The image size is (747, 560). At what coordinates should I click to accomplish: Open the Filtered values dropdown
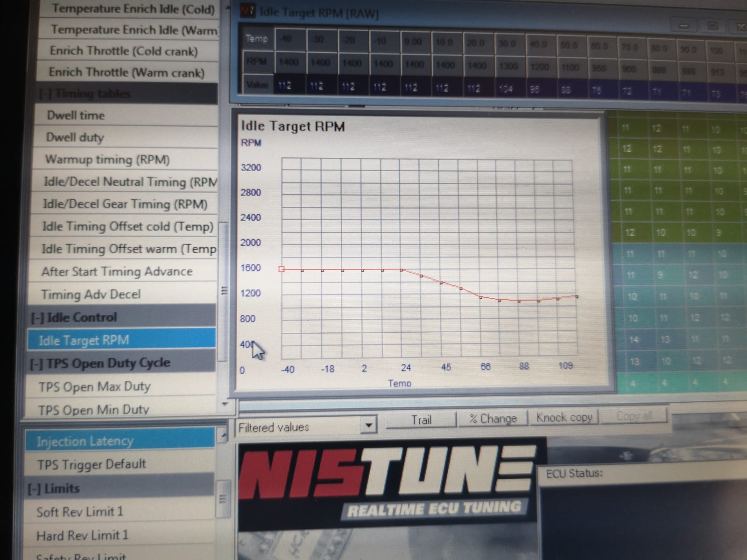click(x=369, y=426)
